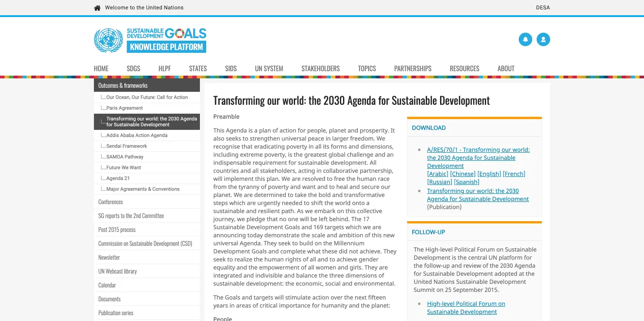Open the user profile icon

point(543,39)
